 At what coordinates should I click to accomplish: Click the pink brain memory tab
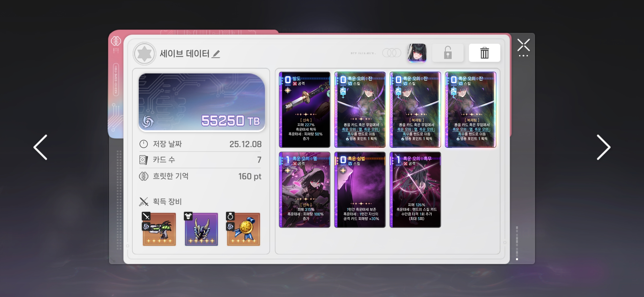pyautogui.click(x=116, y=42)
